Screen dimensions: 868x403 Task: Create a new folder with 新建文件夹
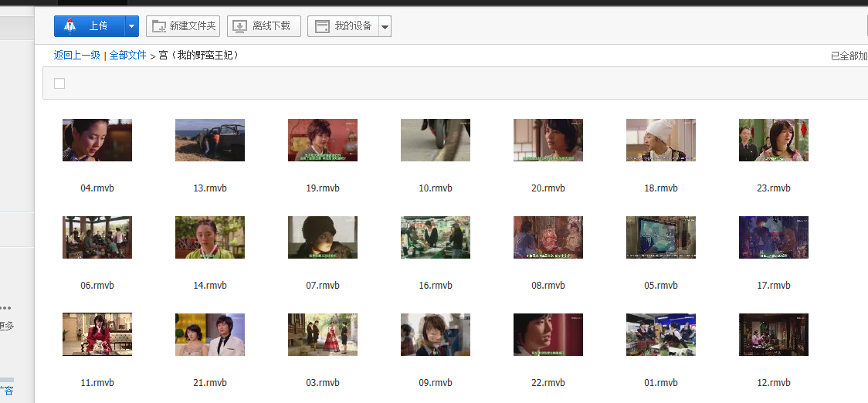click(x=183, y=26)
